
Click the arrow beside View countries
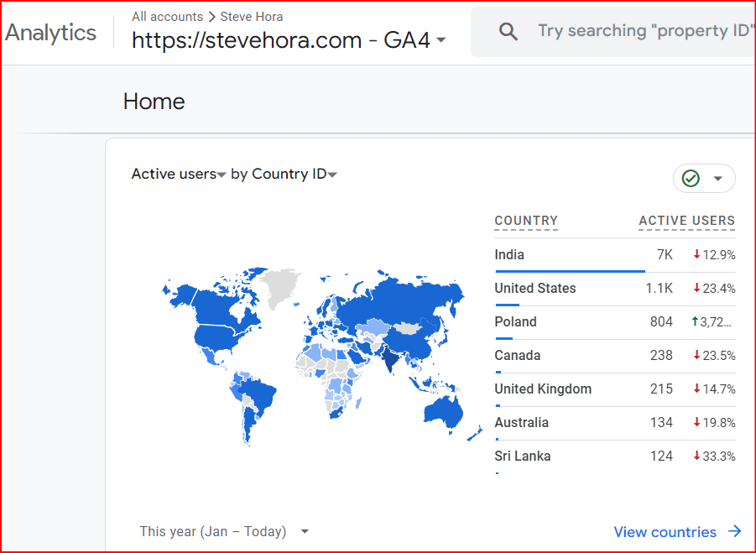(x=734, y=531)
